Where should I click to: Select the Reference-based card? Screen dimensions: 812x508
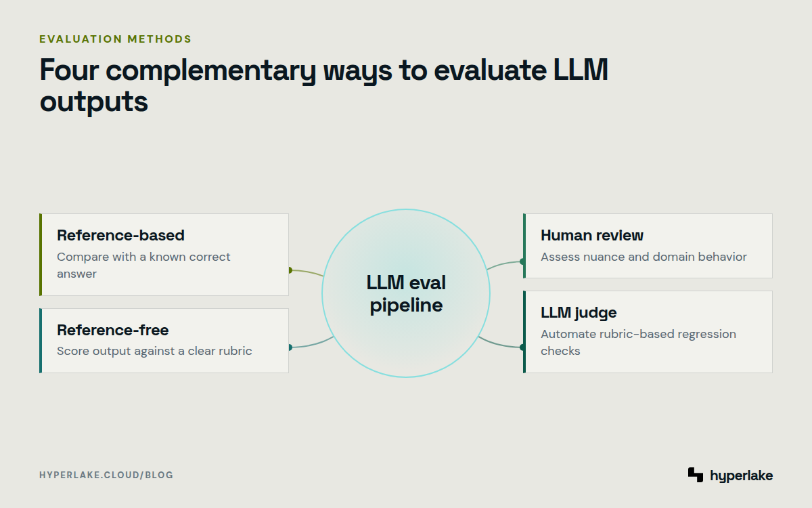(164, 255)
